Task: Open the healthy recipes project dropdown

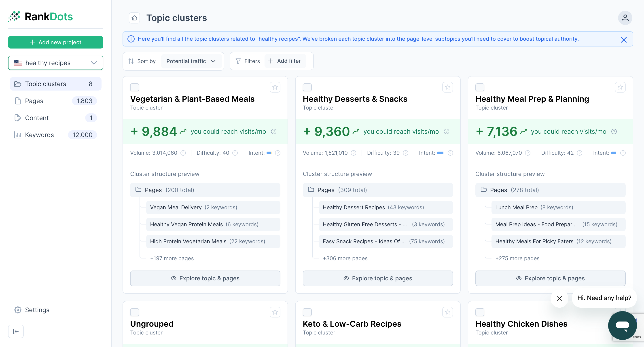Action: coord(55,63)
